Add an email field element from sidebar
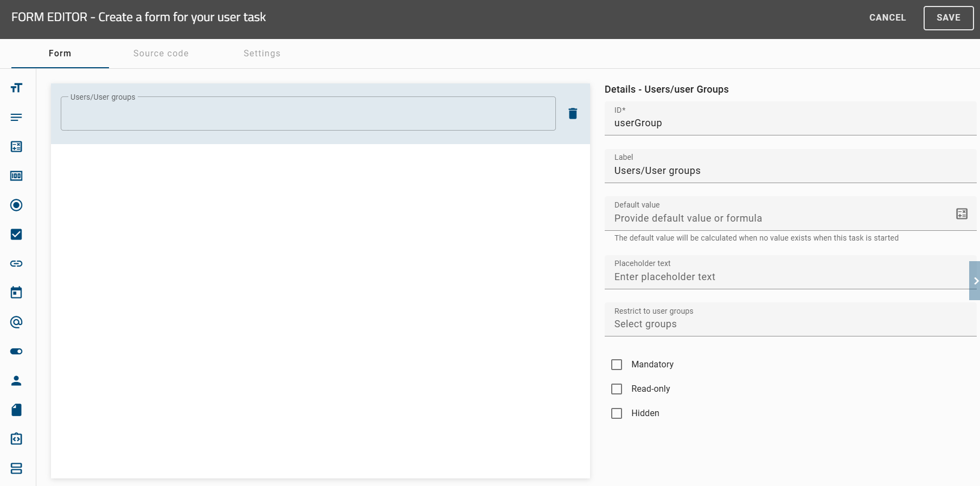980x486 pixels. pyautogui.click(x=16, y=322)
